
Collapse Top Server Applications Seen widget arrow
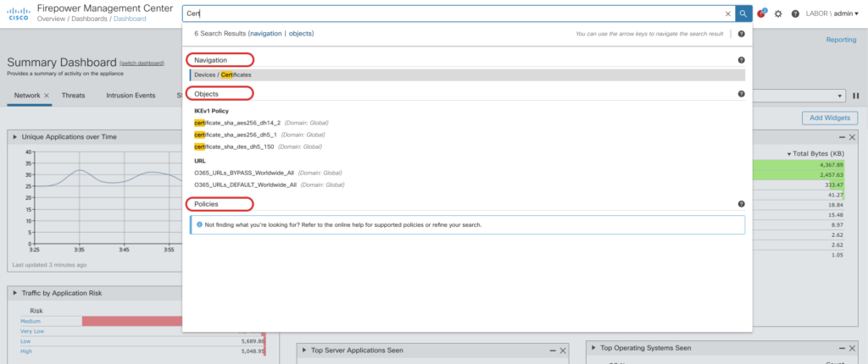point(305,350)
